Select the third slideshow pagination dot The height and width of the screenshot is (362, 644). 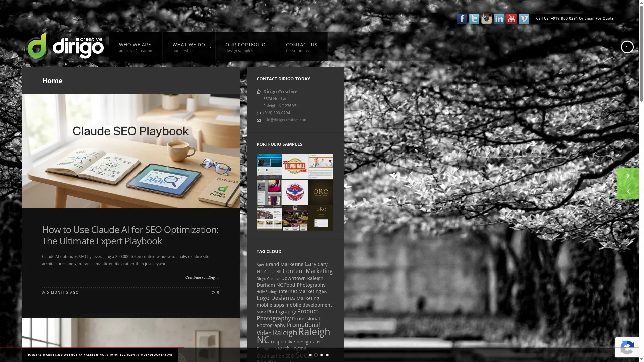[322, 355]
